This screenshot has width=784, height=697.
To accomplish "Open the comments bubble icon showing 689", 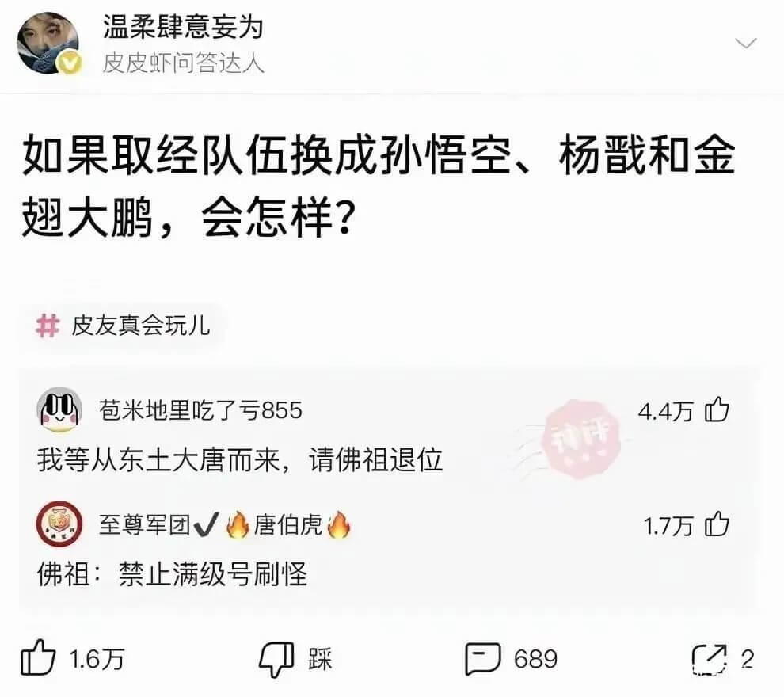I will [482, 659].
